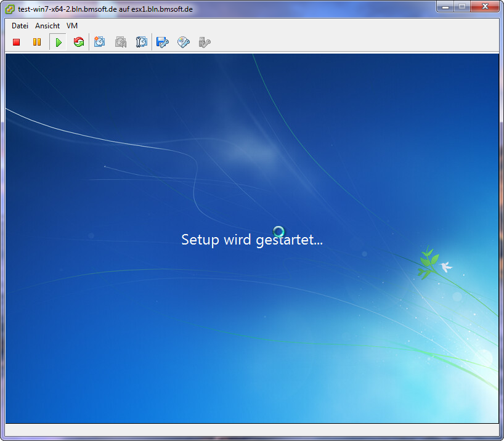The height and width of the screenshot is (441, 504).
Task: Click the red Power Off button
Action: point(17,42)
